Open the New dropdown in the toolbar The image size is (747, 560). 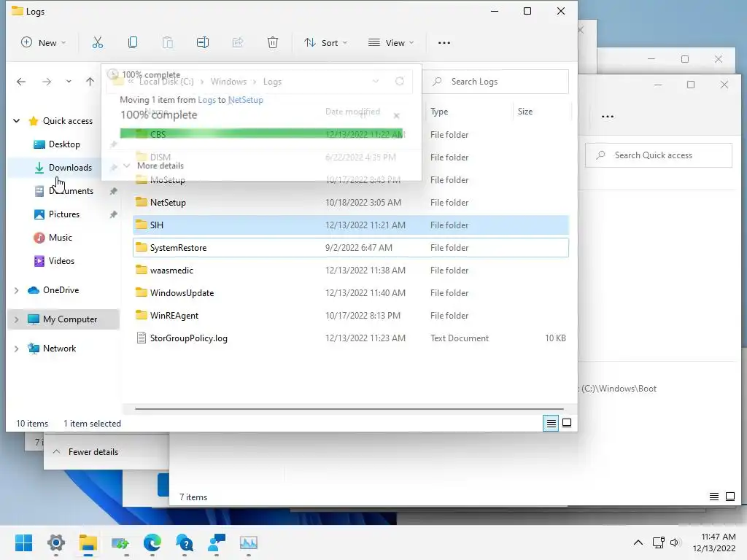pyautogui.click(x=43, y=43)
